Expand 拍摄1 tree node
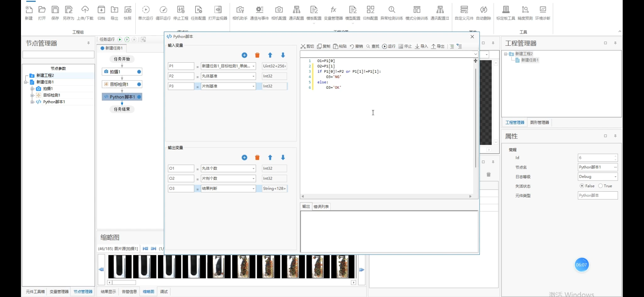Viewport: 644px width, 297px height. coord(32,89)
